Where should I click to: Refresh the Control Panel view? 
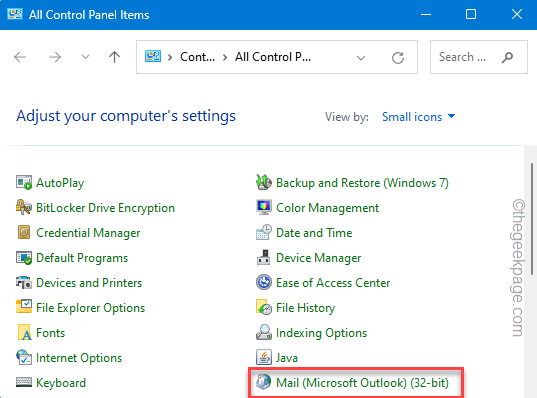click(x=398, y=58)
